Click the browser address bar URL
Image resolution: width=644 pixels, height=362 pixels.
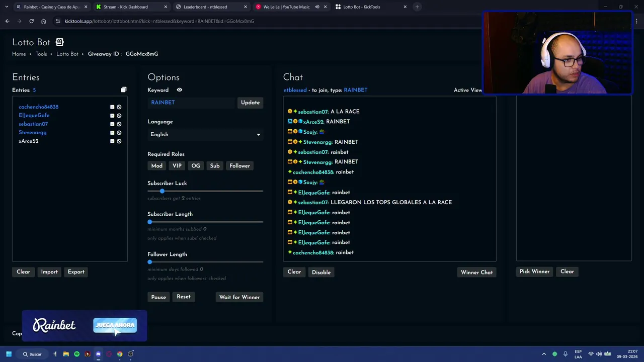pyautogui.click(x=159, y=21)
